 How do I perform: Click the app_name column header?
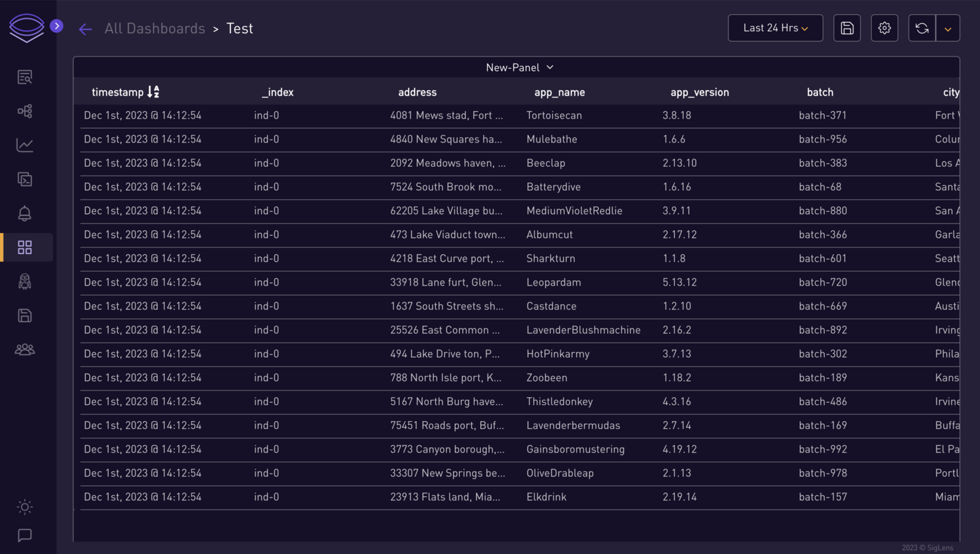(x=560, y=92)
